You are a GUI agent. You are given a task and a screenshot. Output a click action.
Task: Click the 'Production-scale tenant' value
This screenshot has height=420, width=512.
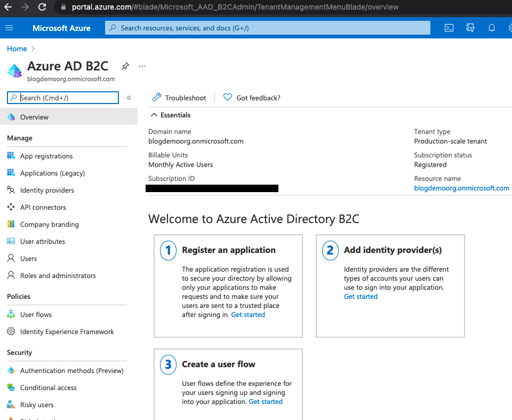[450, 141]
